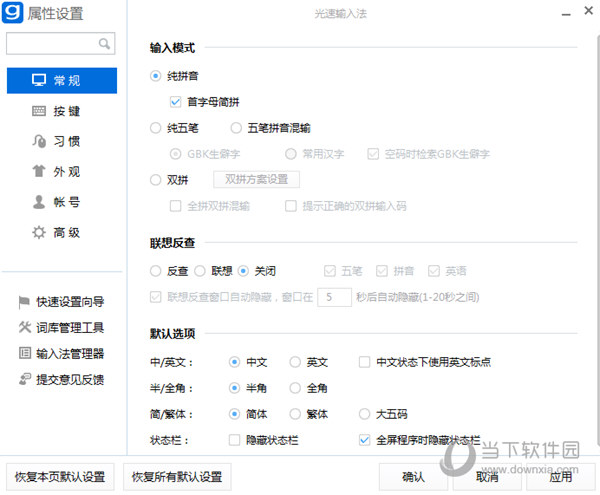Select the 五笔拼音混输 input mode

click(236, 128)
